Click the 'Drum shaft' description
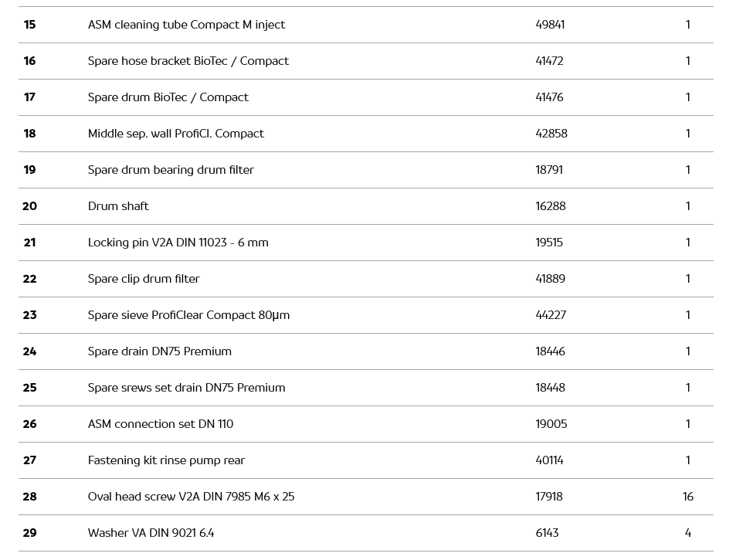 (x=118, y=206)
